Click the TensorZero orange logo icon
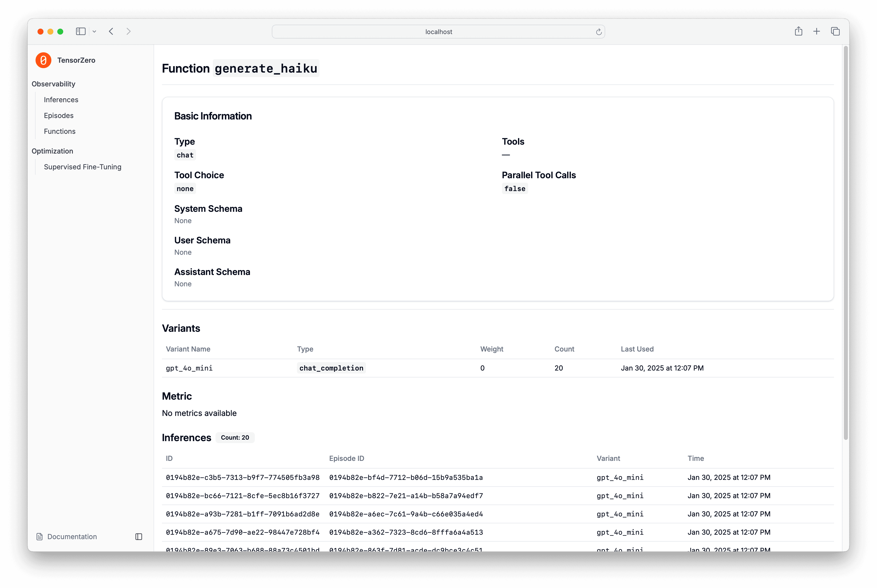This screenshot has width=877, height=588. click(43, 60)
